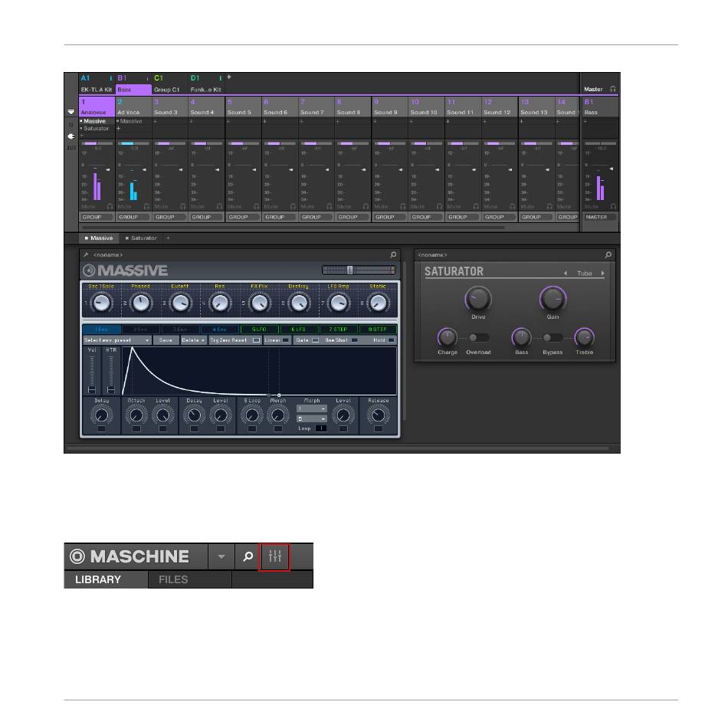Select next Saturator mode with right arrow
This screenshot has width=728, height=728.
602,273
